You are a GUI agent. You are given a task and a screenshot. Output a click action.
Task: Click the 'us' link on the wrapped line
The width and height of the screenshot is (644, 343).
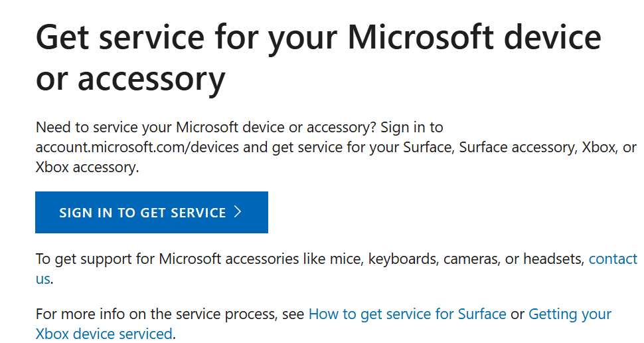pos(42,279)
